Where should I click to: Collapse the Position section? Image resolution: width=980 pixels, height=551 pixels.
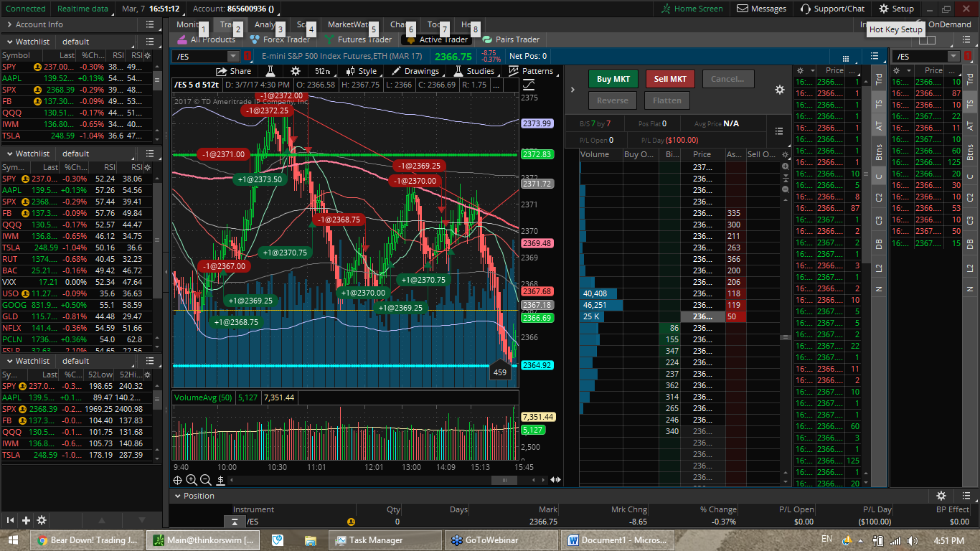178,496
